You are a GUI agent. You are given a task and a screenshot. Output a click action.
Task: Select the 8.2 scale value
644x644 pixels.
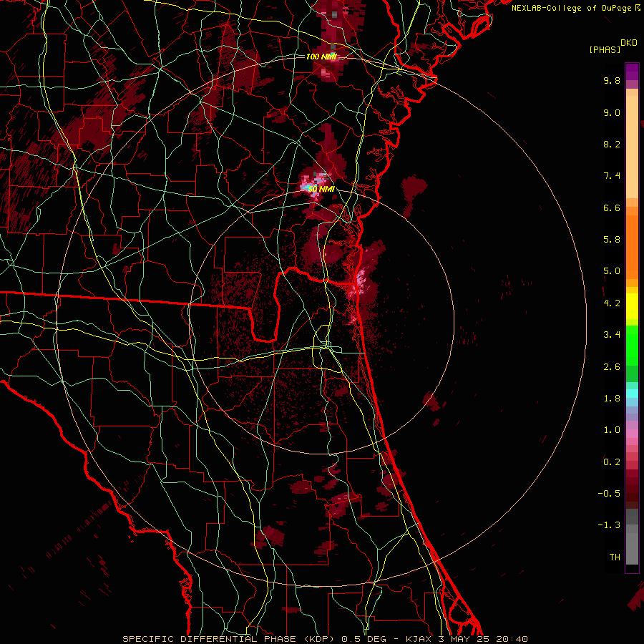tap(612, 144)
